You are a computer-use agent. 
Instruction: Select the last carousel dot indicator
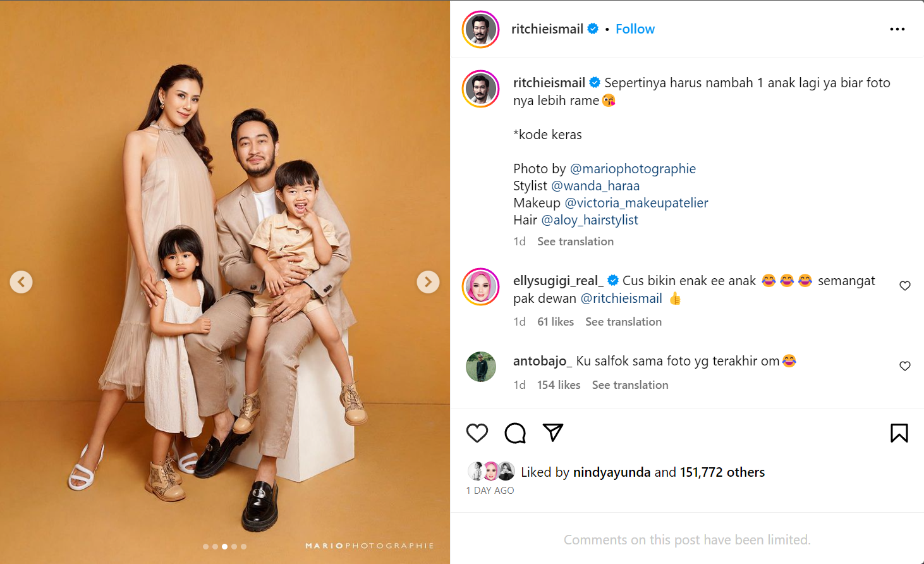(x=244, y=546)
